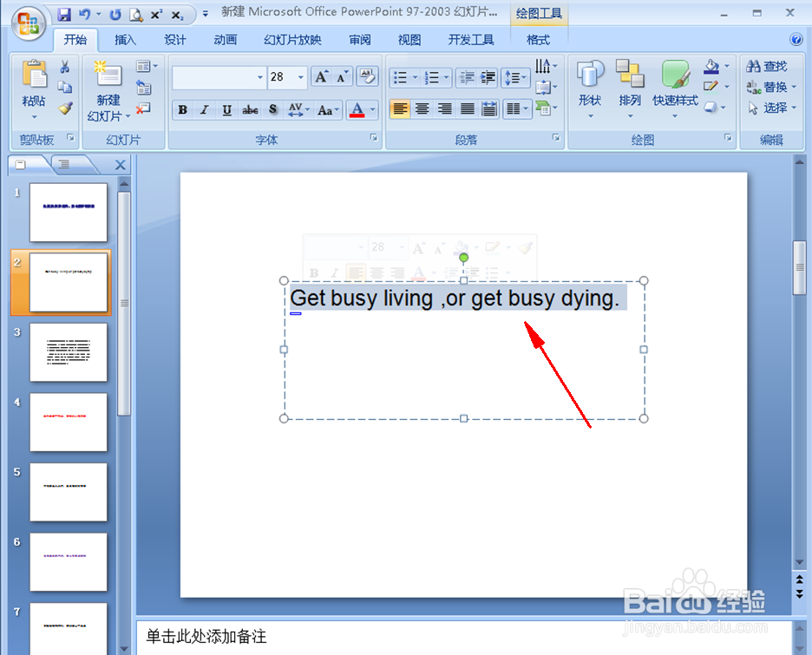Open the Format drawing tools tab
The height and width of the screenshot is (655, 812).
point(538,40)
